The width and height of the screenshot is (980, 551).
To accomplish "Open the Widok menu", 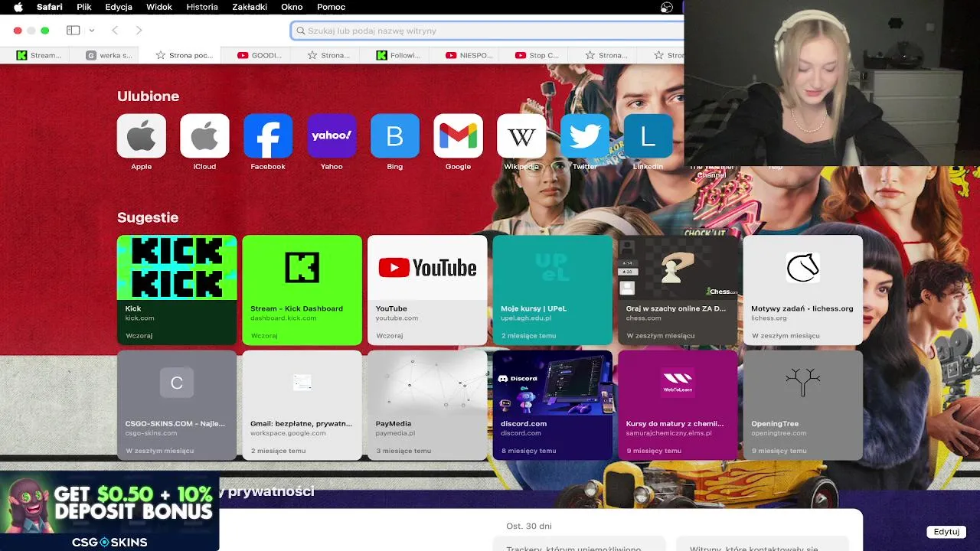I will click(159, 7).
